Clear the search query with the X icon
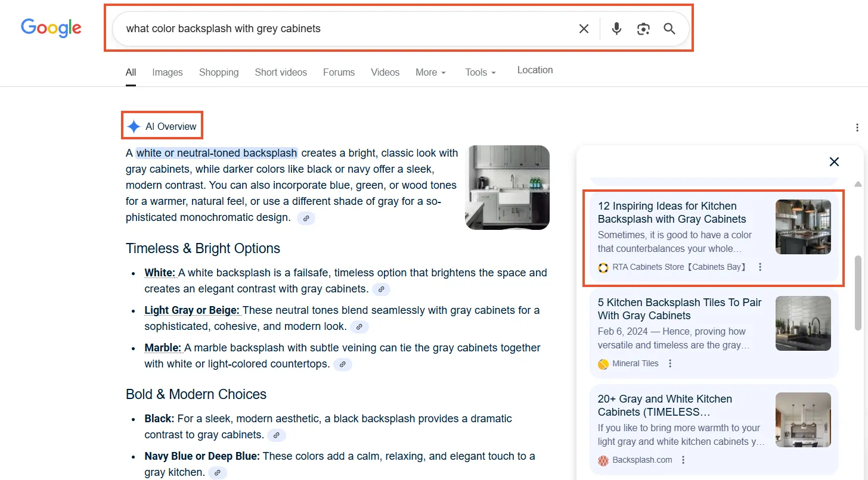The image size is (868, 480). click(x=583, y=28)
